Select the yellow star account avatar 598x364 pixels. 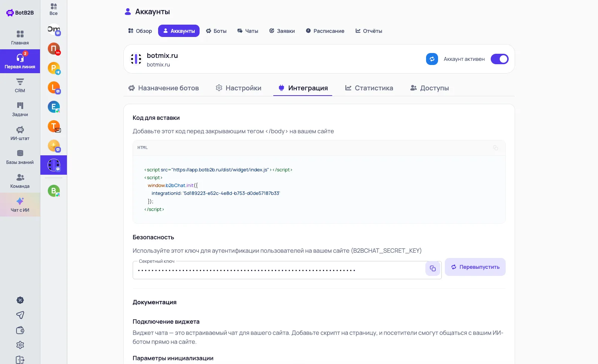pyautogui.click(x=54, y=146)
